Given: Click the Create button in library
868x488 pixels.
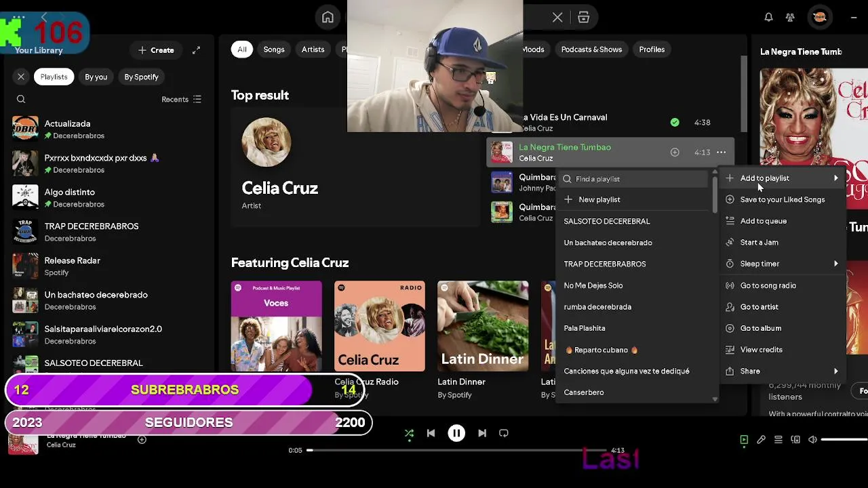Looking at the screenshot, I should pyautogui.click(x=156, y=50).
